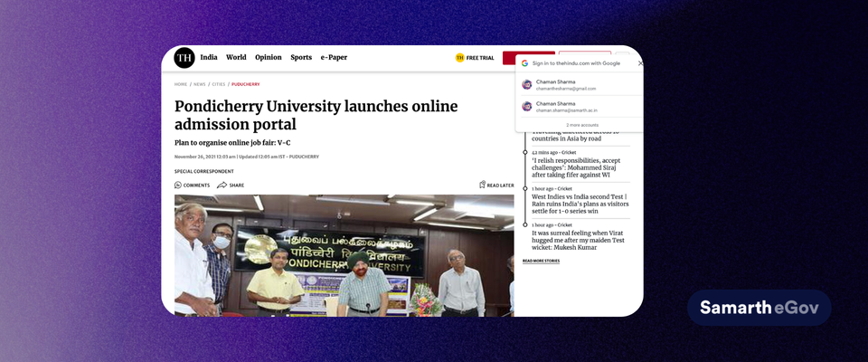Click the SHARE arrow icon
868x362 pixels.
point(222,186)
